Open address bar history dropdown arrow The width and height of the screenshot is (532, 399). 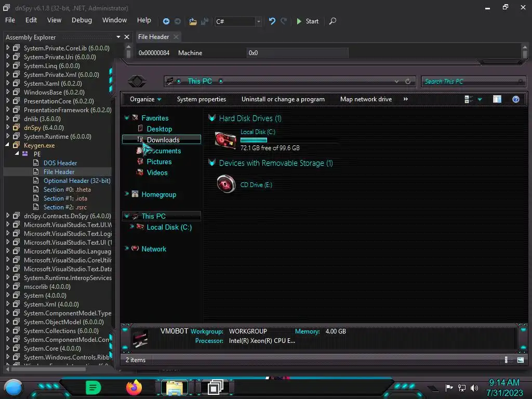396,82
